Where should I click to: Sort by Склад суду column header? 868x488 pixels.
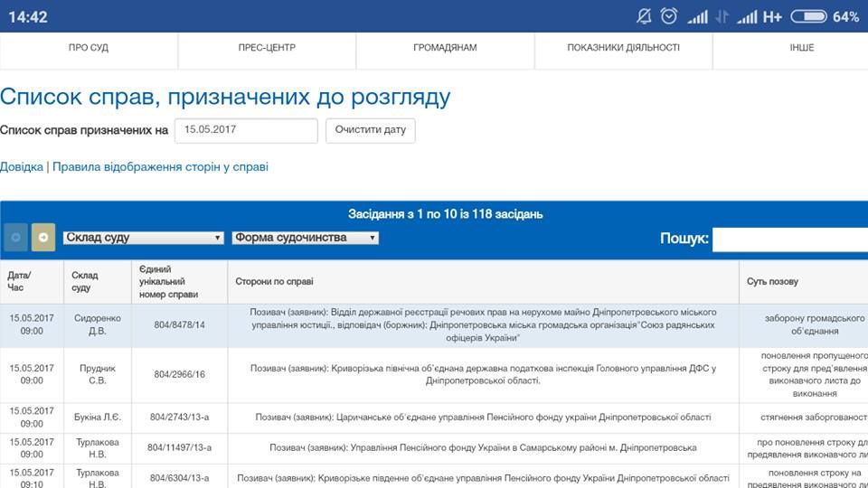(x=98, y=281)
